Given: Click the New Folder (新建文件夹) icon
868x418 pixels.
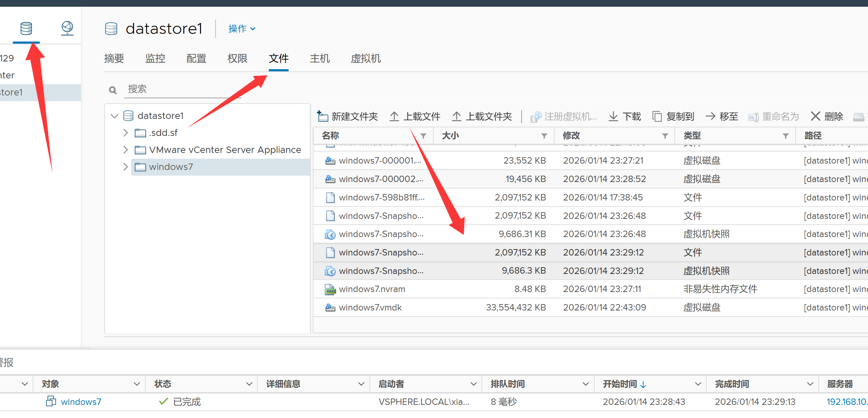Looking at the screenshot, I should tap(322, 116).
